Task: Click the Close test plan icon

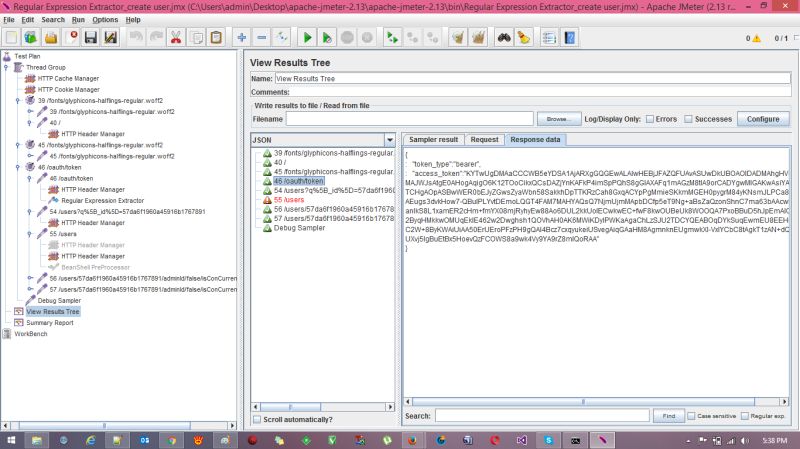Action: click(71, 37)
